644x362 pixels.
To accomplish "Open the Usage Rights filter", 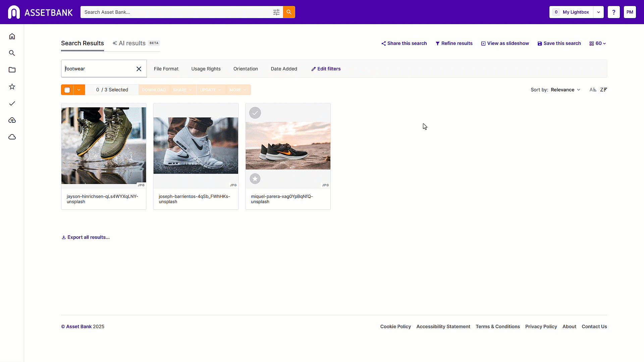I will pyautogui.click(x=206, y=69).
